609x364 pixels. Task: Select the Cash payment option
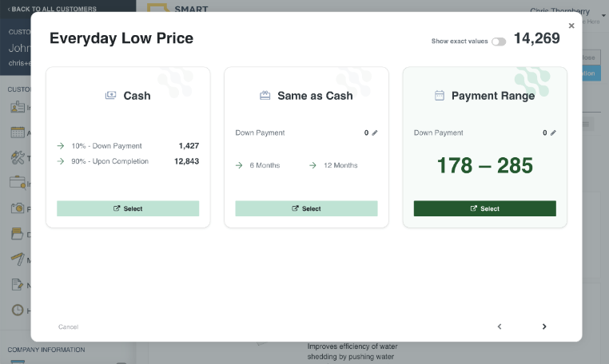pos(128,208)
